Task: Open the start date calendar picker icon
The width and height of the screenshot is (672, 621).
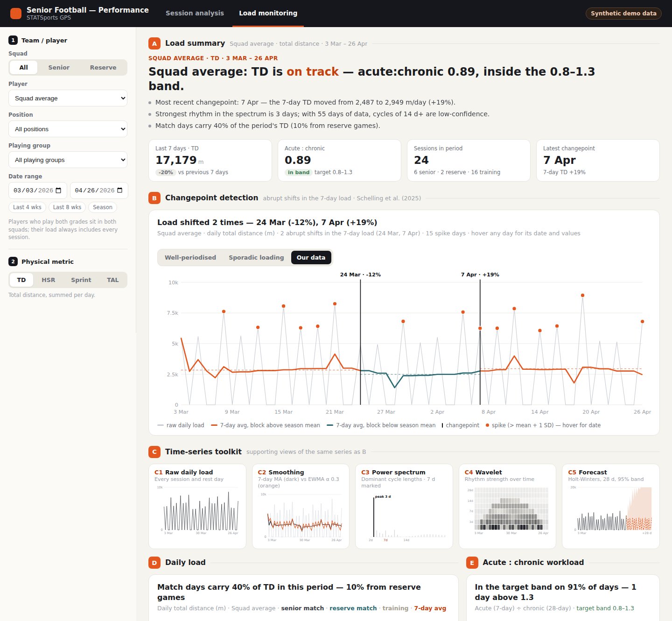Action: [x=58, y=191]
